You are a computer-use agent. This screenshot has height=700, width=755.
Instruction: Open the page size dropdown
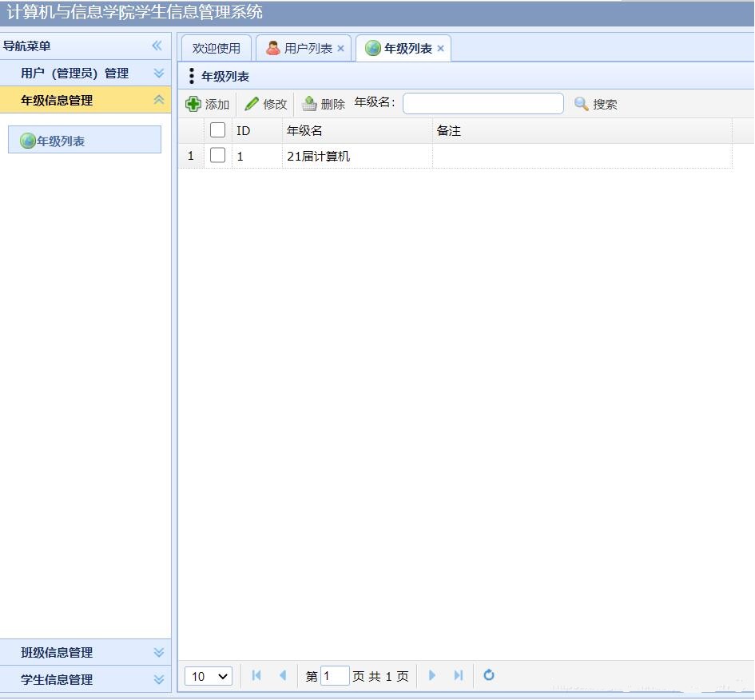pyautogui.click(x=209, y=676)
